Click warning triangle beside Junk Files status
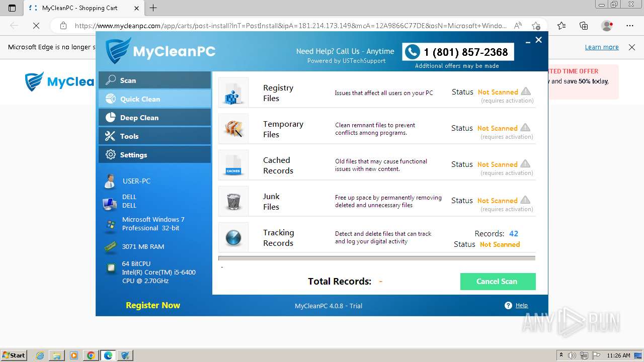 tap(525, 200)
